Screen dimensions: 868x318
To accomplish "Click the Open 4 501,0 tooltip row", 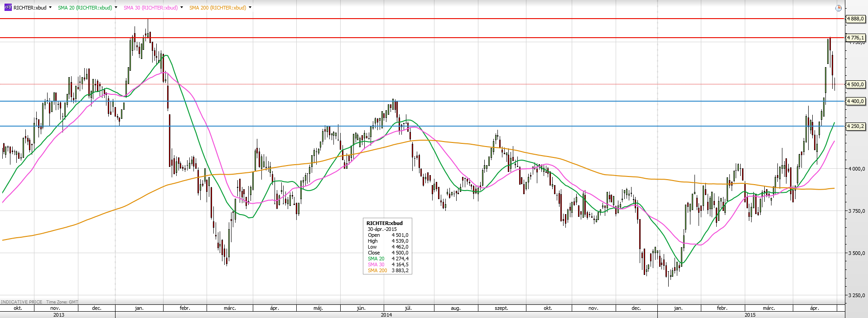I will coord(388,235).
